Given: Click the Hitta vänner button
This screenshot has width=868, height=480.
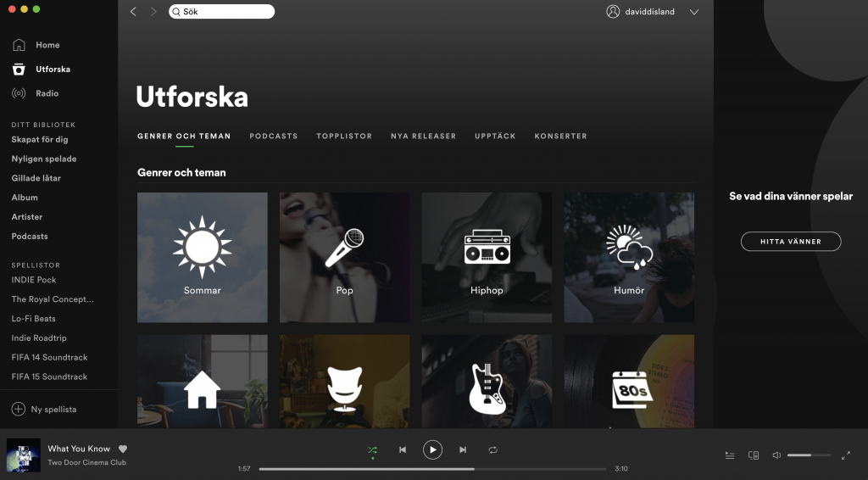Looking at the screenshot, I should [x=791, y=242].
